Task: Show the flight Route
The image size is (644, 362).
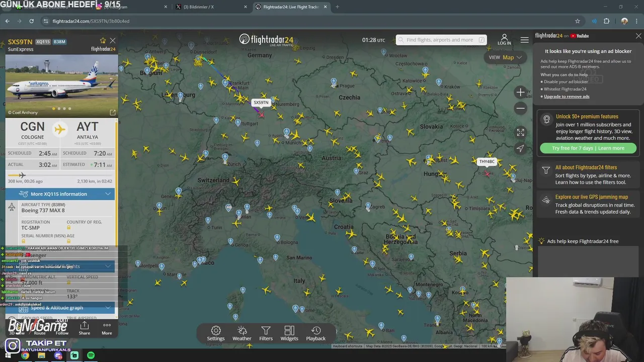Action: click(x=40, y=328)
